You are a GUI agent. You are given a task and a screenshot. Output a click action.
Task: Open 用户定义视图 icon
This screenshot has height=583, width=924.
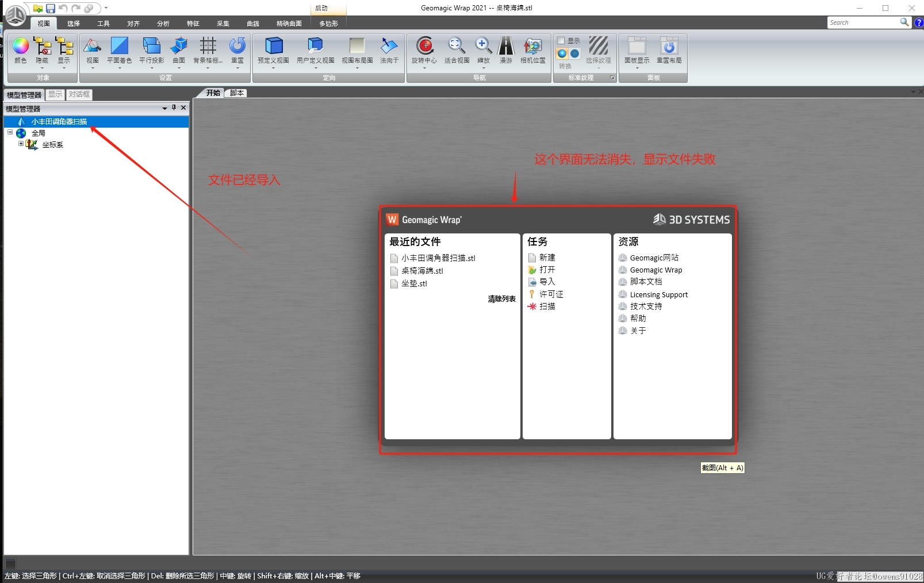point(315,46)
